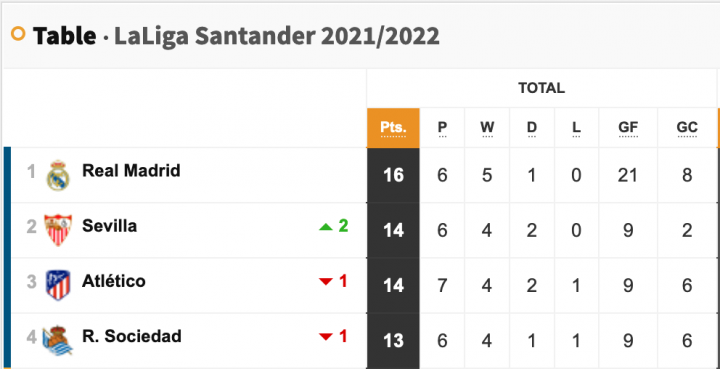Click the orange circle beside Table heading
This screenshot has width=720, height=369.
(18, 34)
